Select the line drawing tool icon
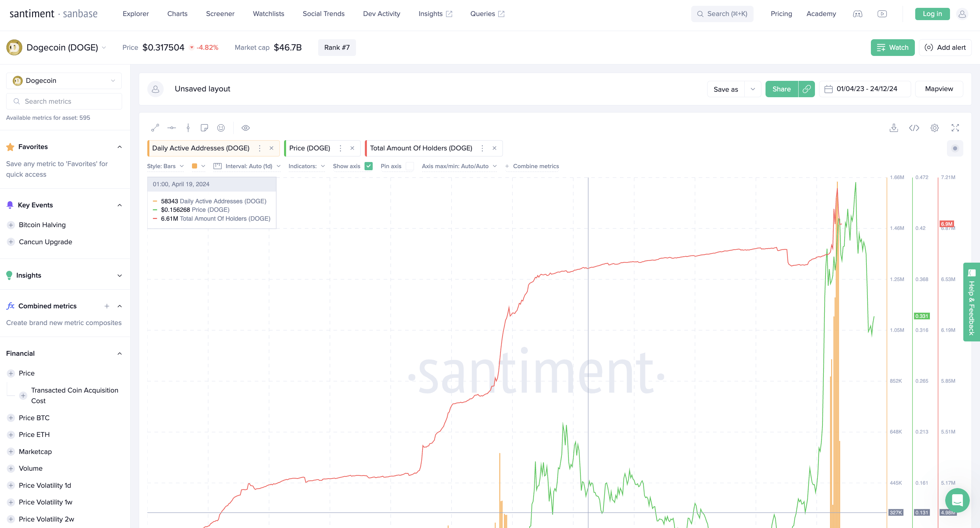980x528 pixels. [x=155, y=128]
